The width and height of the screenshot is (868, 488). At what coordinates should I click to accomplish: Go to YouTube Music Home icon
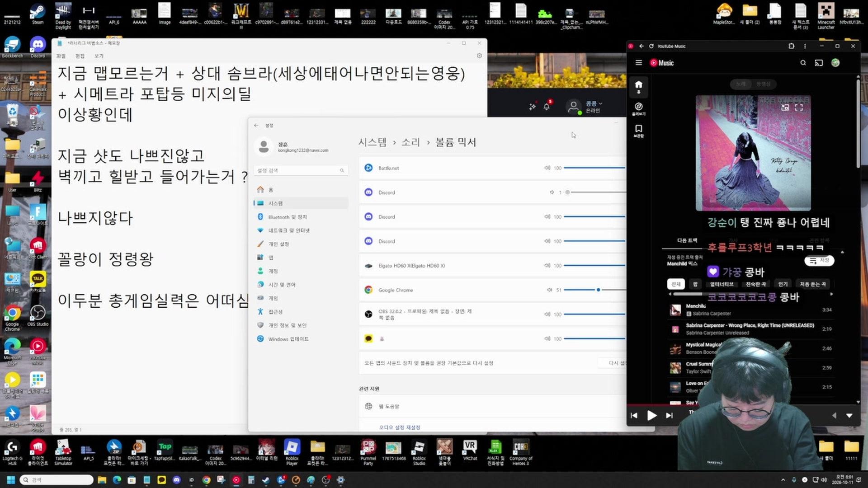coord(638,86)
